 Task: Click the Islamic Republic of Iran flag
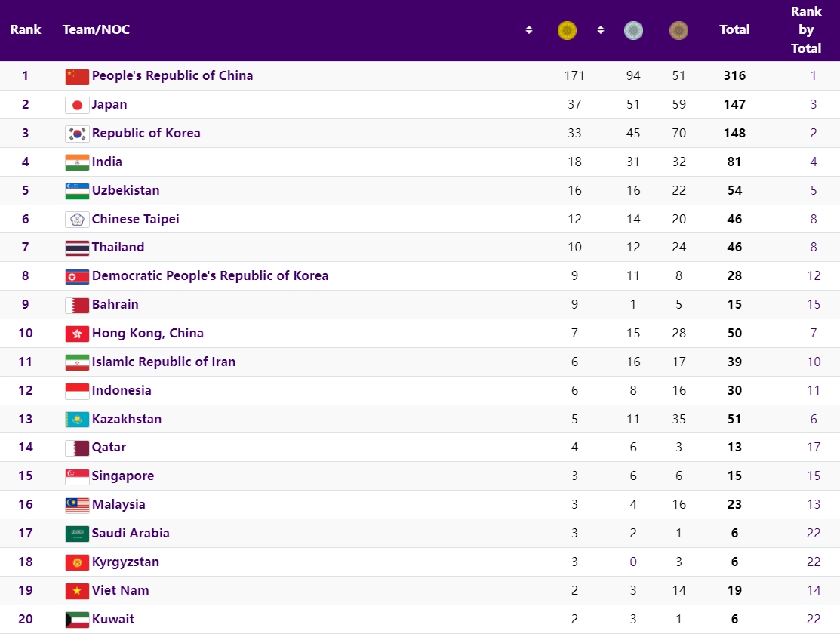(x=77, y=362)
